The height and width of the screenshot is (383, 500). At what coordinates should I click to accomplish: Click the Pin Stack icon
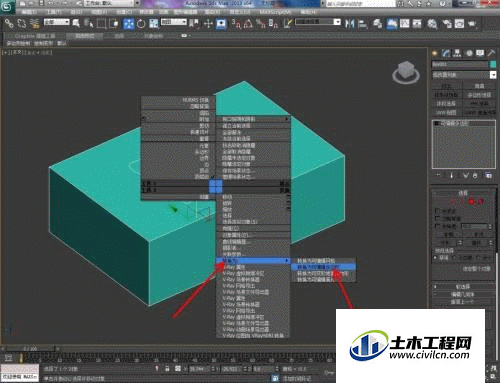coord(438,175)
